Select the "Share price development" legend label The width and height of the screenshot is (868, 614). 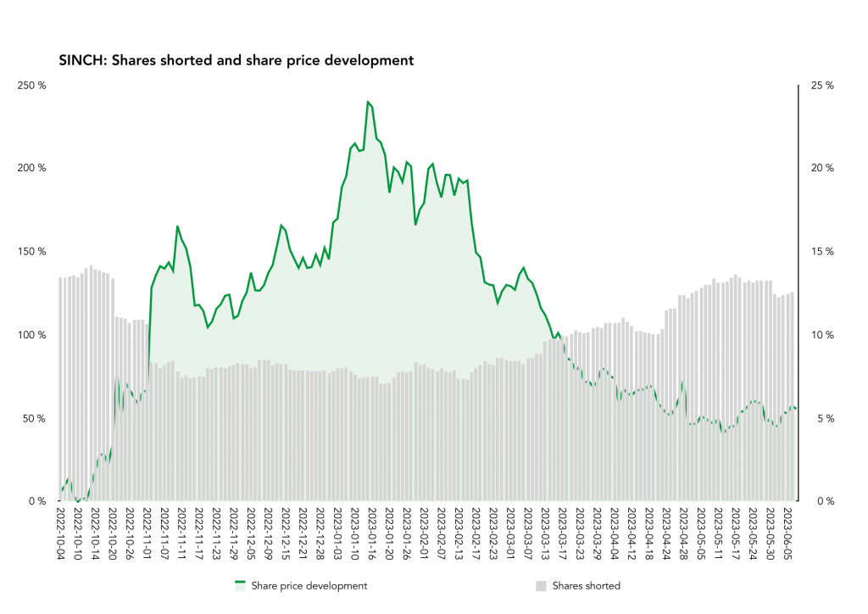(x=309, y=586)
